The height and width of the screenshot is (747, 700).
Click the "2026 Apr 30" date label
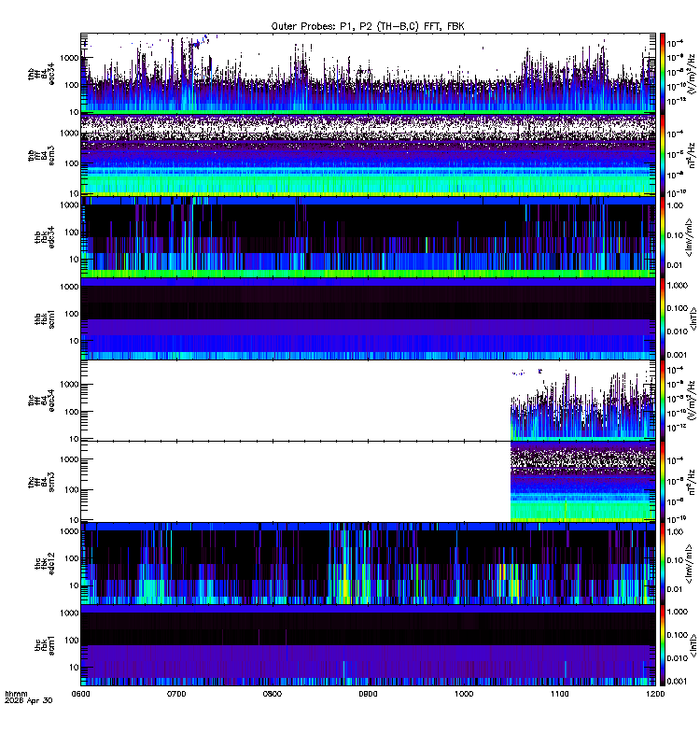(x=29, y=701)
